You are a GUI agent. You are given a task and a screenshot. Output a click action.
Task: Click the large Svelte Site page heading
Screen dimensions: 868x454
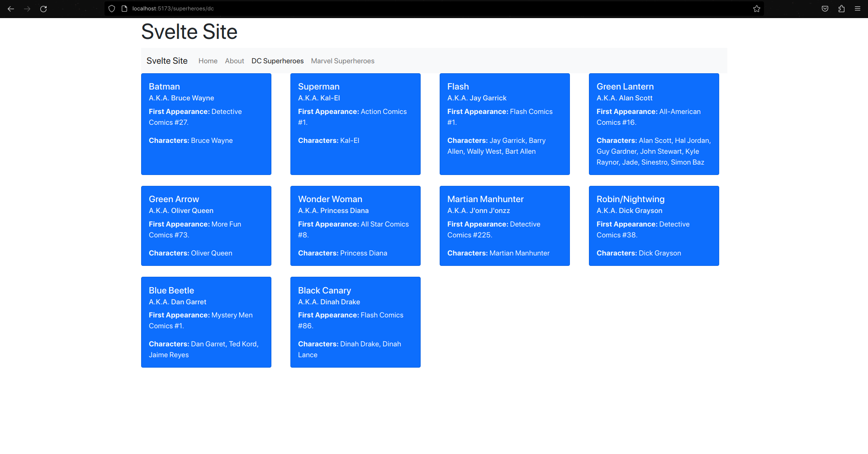point(189,32)
